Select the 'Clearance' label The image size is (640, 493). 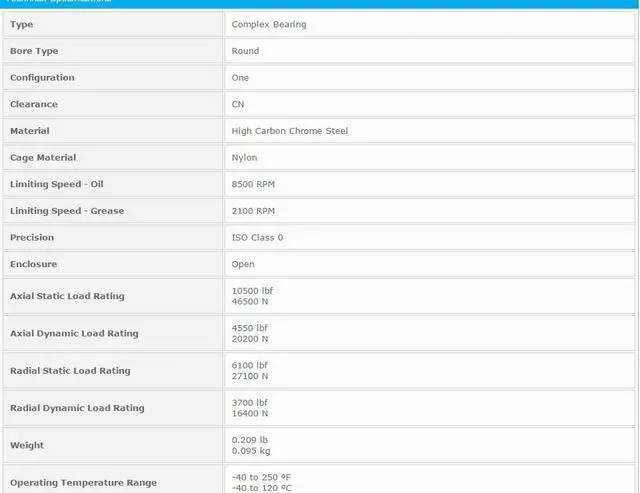(33, 104)
